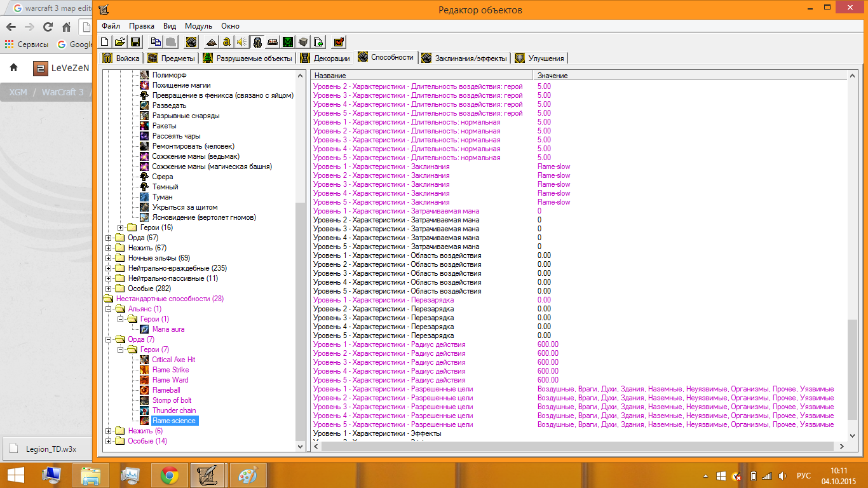Image resolution: width=868 pixels, height=488 pixels.
Task: Click the gauntlet fist toolbar icon
Action: (x=191, y=42)
